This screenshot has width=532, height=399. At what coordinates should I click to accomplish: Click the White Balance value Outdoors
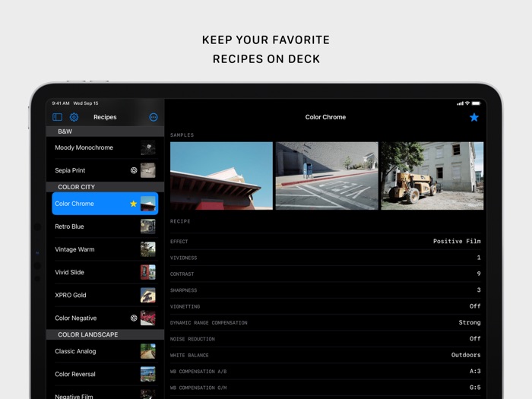pos(466,355)
